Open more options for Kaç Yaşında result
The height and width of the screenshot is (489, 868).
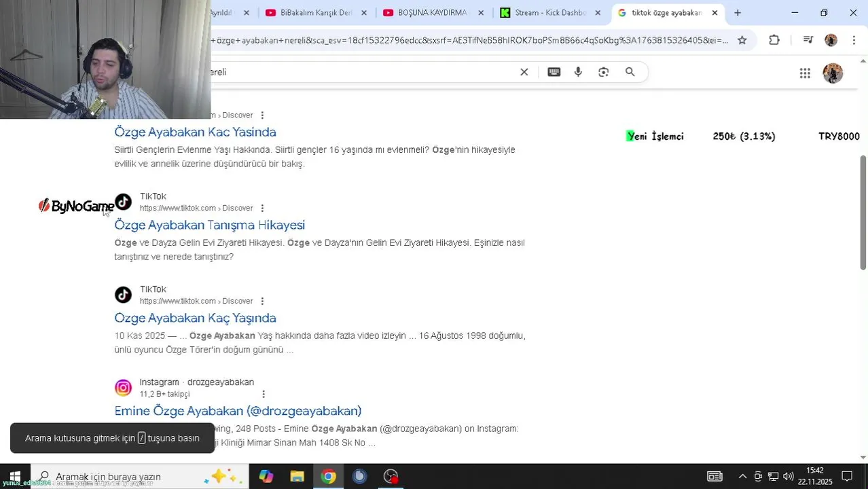coord(262,302)
